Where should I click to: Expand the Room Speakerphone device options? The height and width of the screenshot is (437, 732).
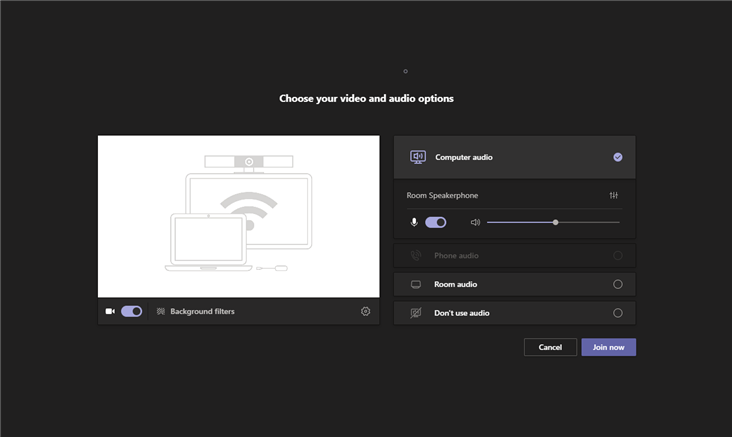[442, 195]
